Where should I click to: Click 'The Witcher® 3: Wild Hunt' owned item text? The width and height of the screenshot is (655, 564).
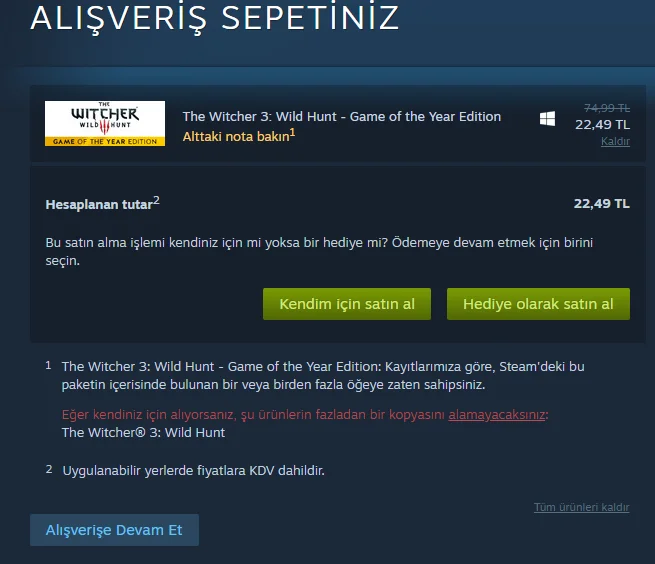tap(143, 432)
